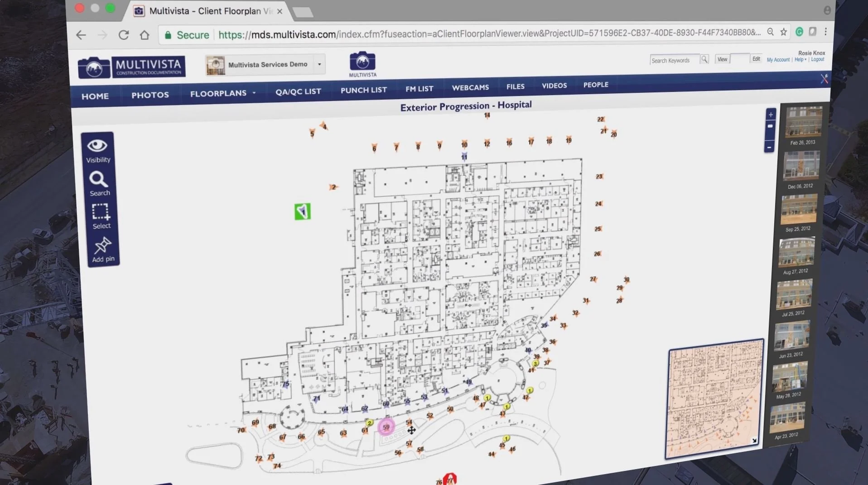
Task: Click photo pin 2 on the floorplan
Action: 333,187
